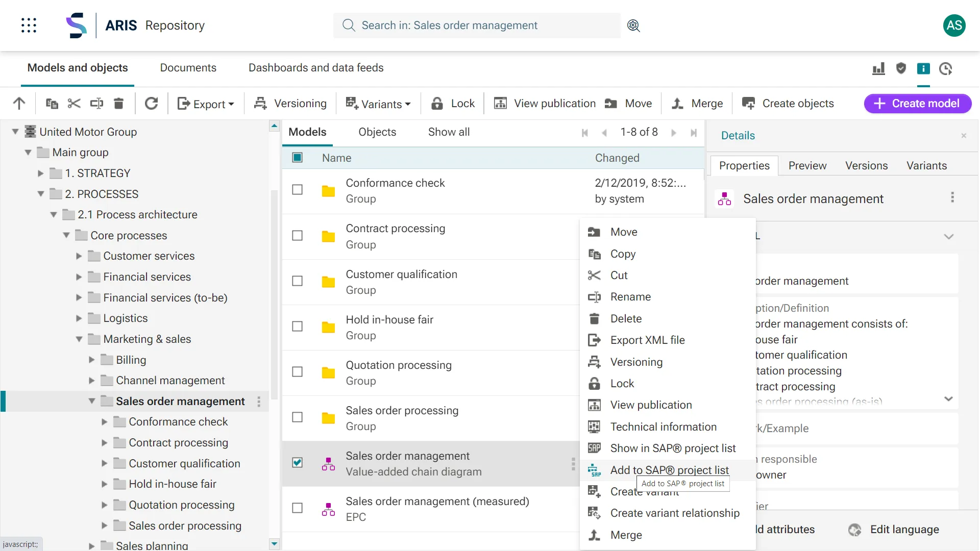The width and height of the screenshot is (980, 551).
Task: Open advanced search settings icon next to search bar
Action: (x=633, y=26)
